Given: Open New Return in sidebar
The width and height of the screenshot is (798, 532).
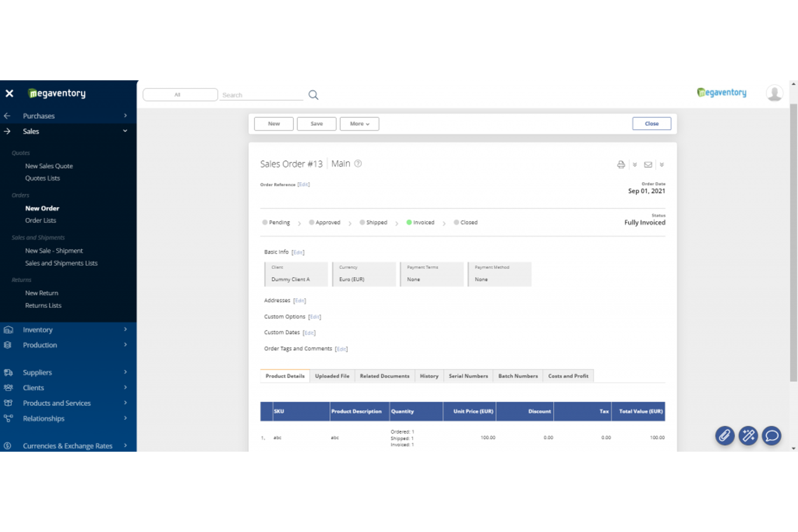Looking at the screenshot, I should point(42,293).
